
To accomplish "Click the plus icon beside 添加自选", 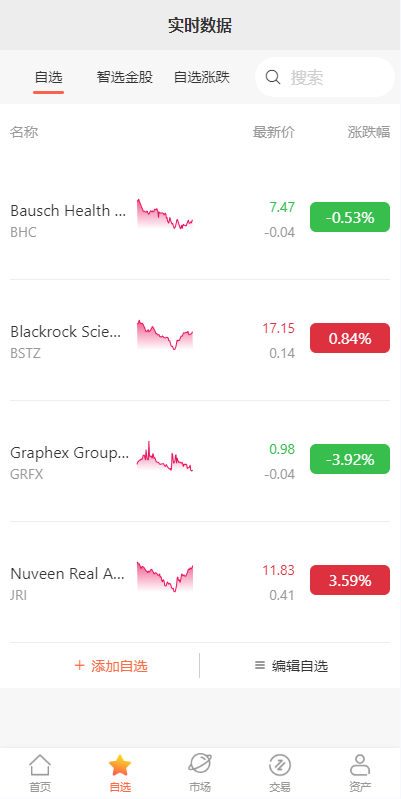I will [x=79, y=665].
